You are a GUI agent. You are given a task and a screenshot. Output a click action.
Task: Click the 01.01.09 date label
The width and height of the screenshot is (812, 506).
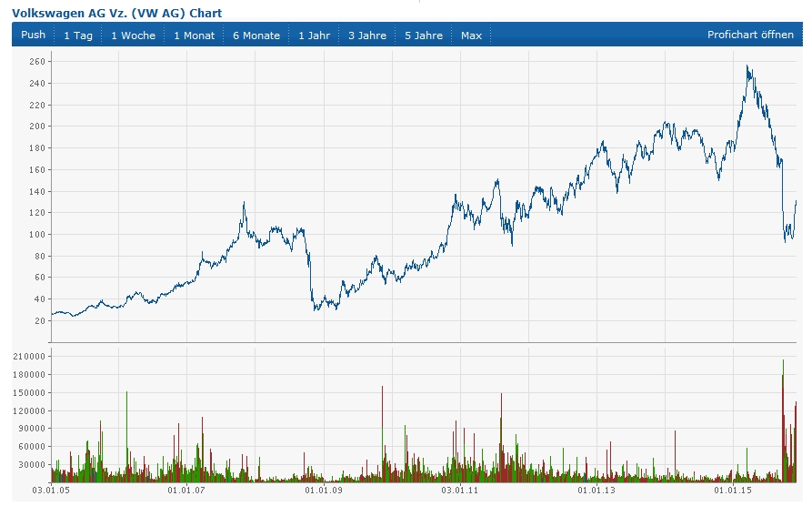[324, 491]
